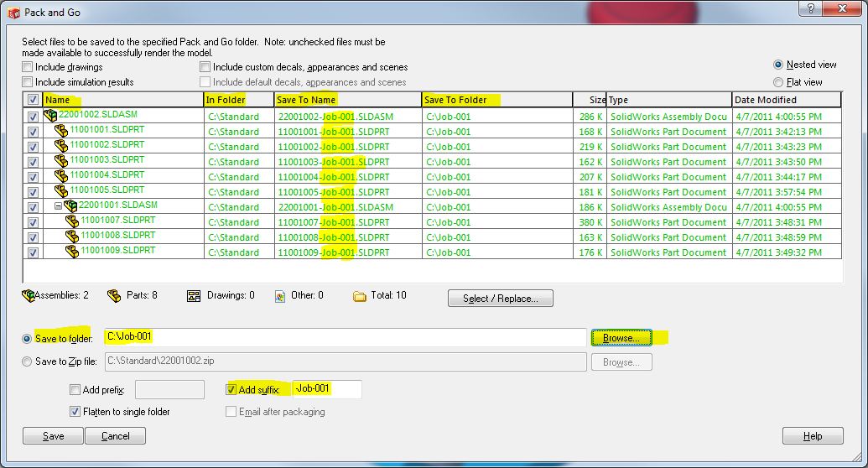Click the Add suffix text field
The image size is (868, 468).
(326, 389)
